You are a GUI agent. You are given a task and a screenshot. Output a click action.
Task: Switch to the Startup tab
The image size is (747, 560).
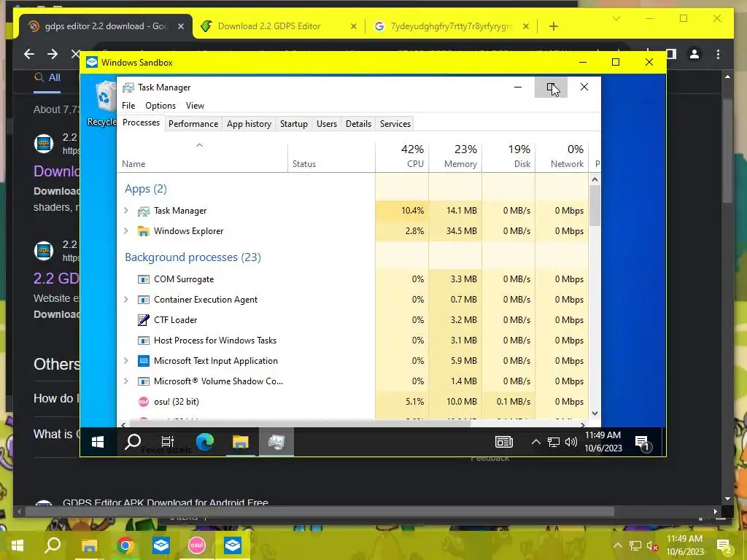click(293, 124)
